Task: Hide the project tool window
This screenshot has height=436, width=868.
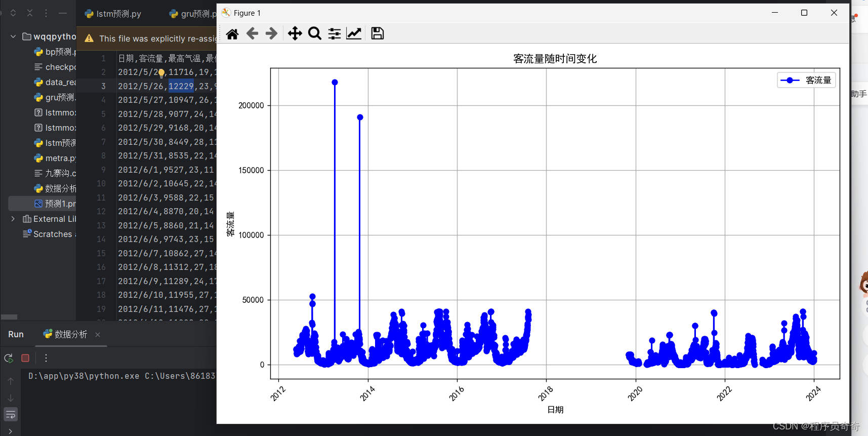Action: point(63,13)
